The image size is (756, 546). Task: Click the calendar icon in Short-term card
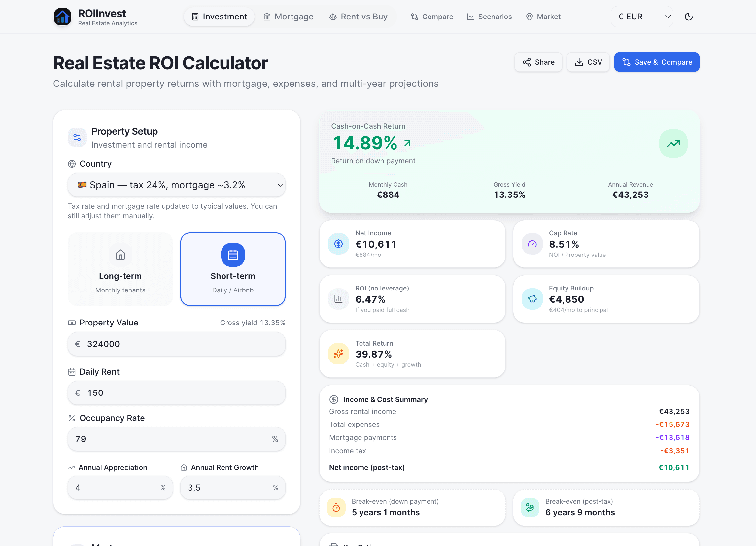click(233, 255)
